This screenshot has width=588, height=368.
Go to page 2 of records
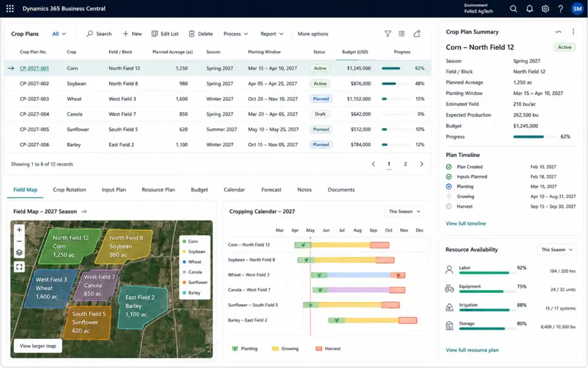pyautogui.click(x=405, y=164)
